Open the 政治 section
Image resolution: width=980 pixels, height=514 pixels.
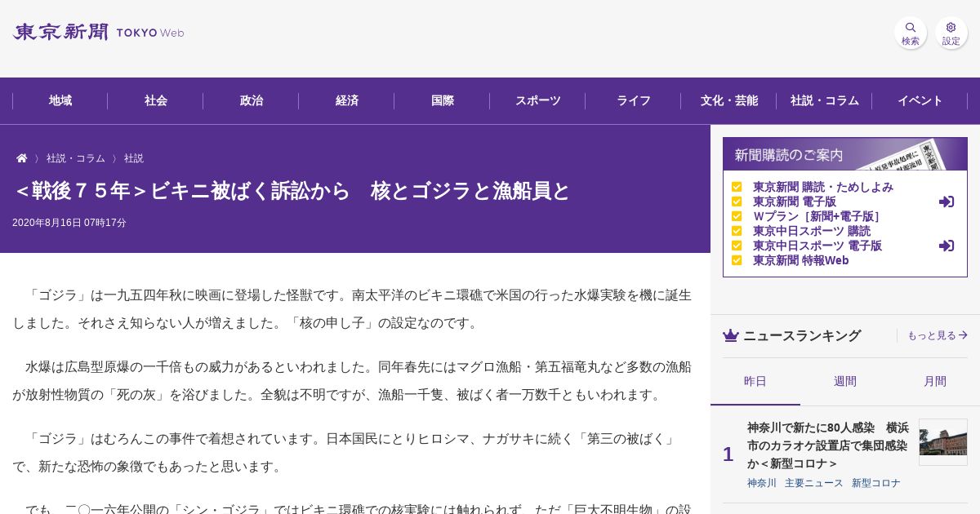pyautogui.click(x=252, y=100)
